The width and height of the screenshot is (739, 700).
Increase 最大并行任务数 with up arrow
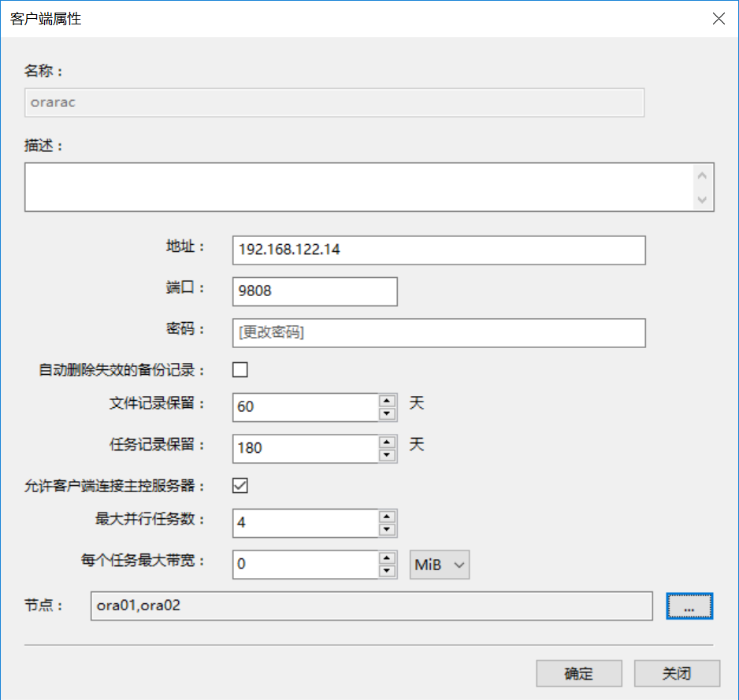[387, 517]
